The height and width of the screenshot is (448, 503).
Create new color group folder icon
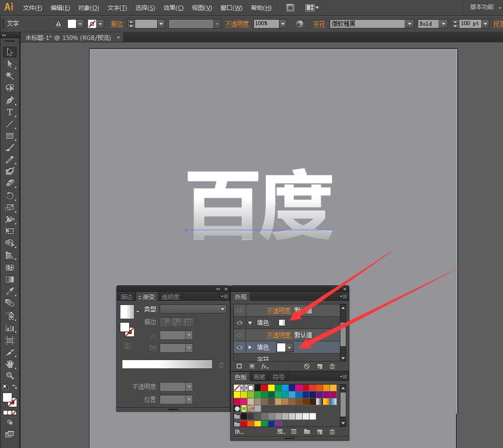click(x=307, y=431)
